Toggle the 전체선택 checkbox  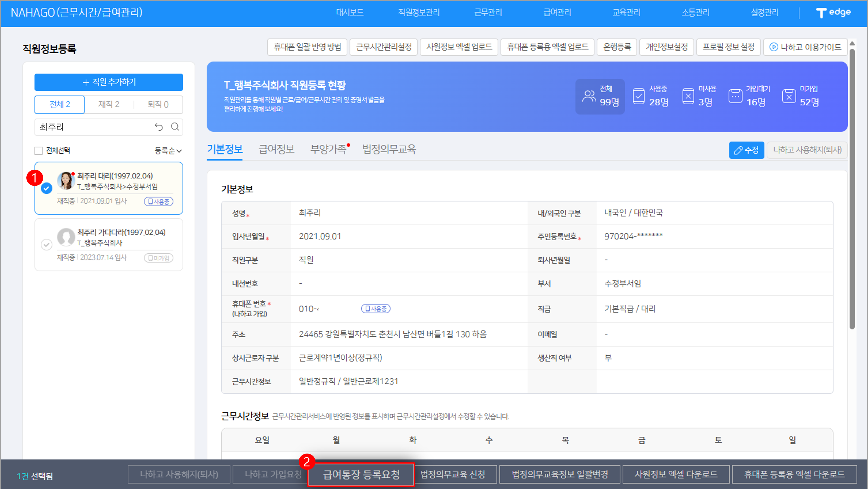39,151
